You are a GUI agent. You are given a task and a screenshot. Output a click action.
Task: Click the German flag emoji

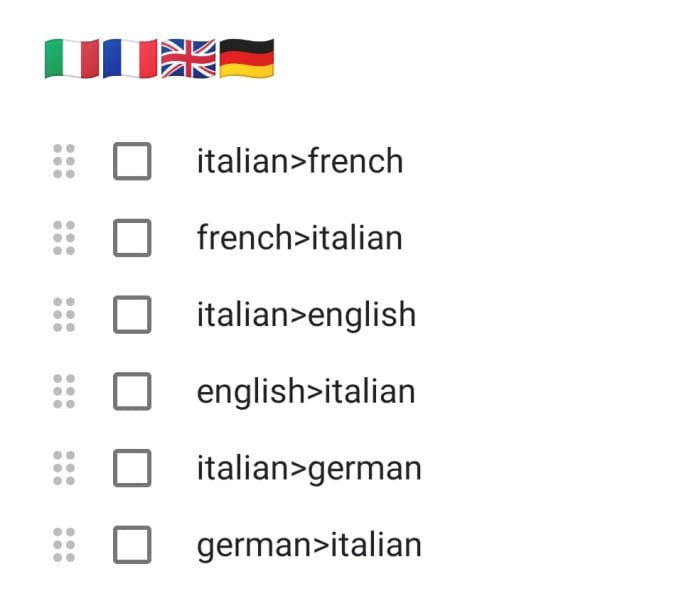247,59
